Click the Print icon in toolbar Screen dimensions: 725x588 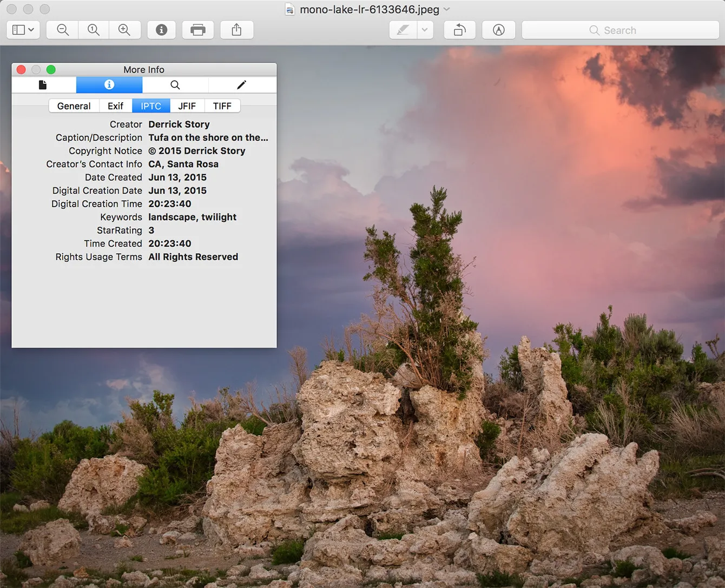tap(198, 30)
